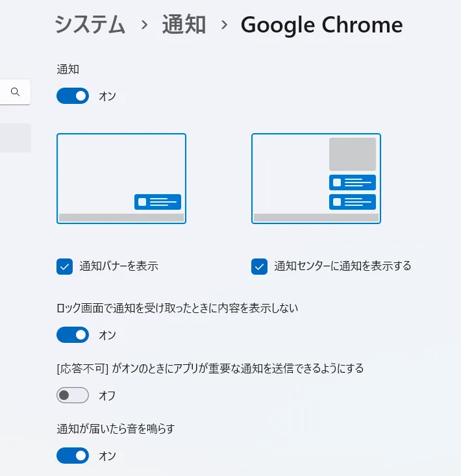Click gray taskbar strip in banner preview
Viewport: 461px width, 476px height.
click(121, 218)
